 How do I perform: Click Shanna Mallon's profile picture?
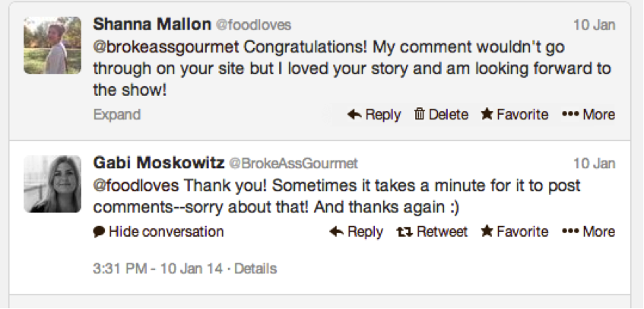[52, 45]
